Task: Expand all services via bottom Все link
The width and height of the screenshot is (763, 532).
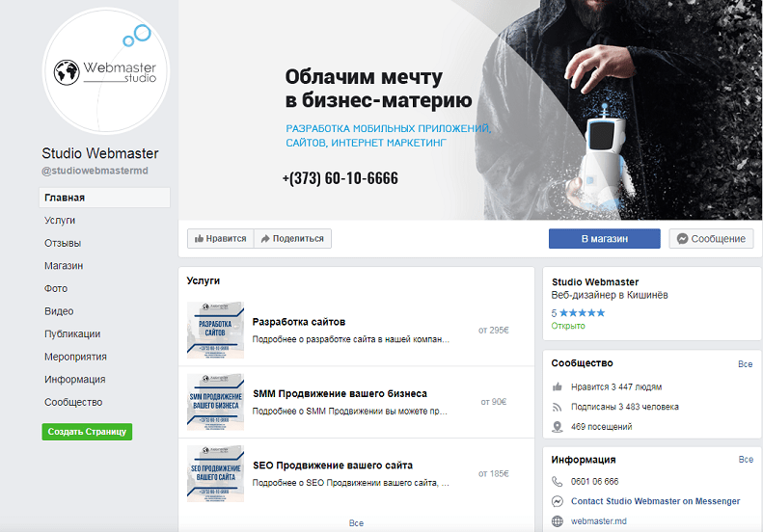Action: click(x=356, y=522)
